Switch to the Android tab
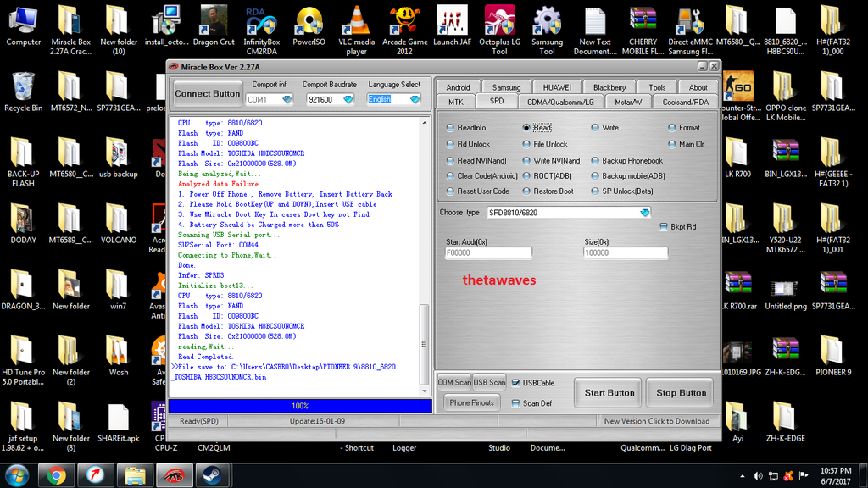 click(458, 87)
